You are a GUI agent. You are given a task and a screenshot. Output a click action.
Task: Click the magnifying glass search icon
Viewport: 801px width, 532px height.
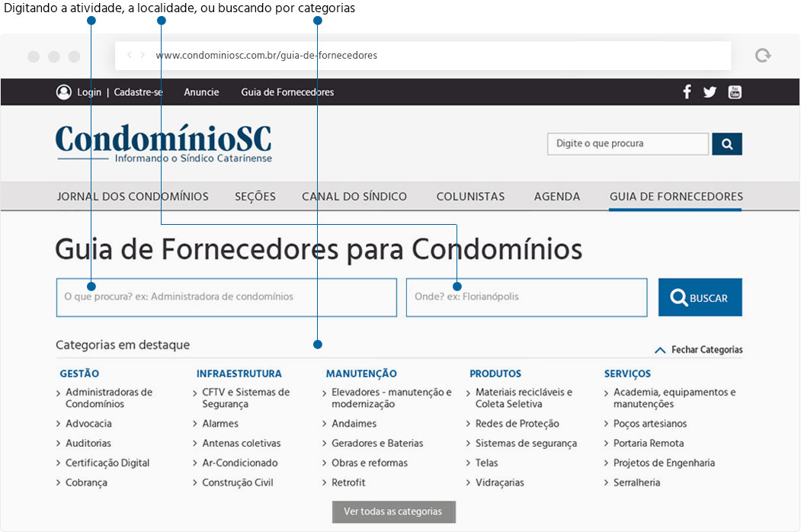click(x=726, y=143)
